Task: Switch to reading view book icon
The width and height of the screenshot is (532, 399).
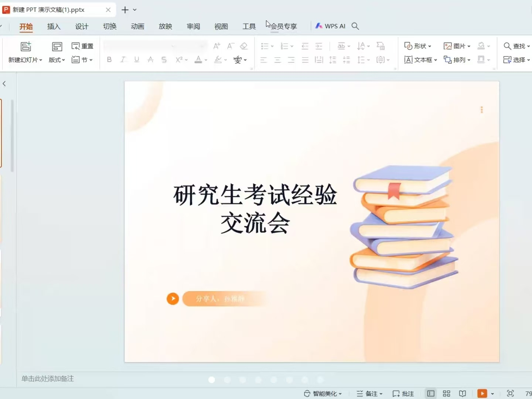Action: point(462,393)
